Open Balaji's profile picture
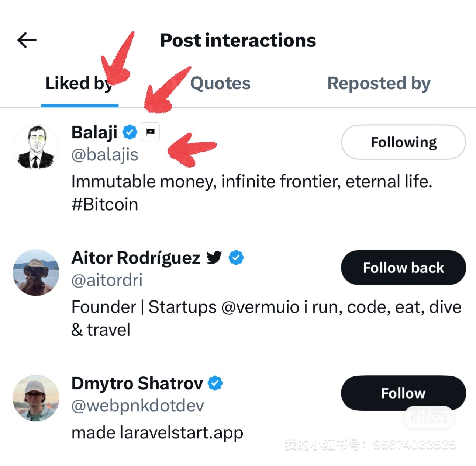The width and height of the screenshot is (476, 466). coord(36,147)
